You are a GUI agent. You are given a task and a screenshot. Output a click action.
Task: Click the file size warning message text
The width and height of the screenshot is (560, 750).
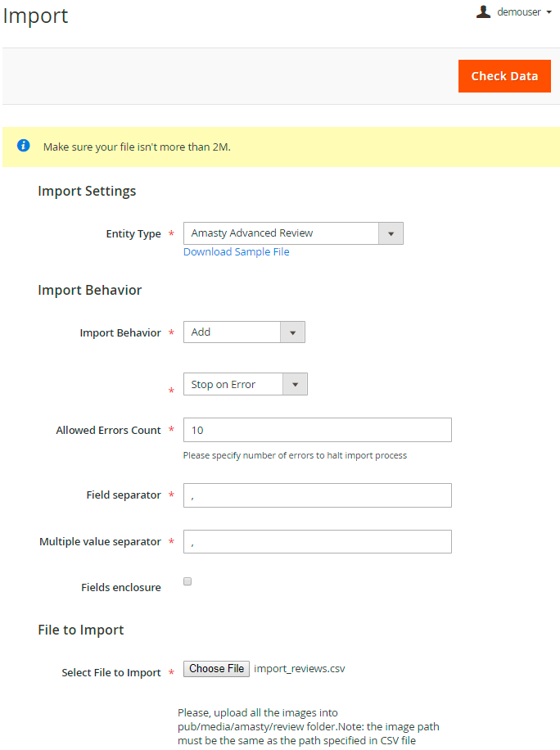pos(137,147)
